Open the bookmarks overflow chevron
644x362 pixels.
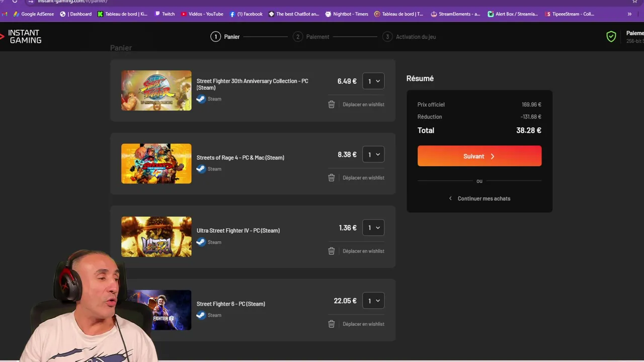pos(629,14)
